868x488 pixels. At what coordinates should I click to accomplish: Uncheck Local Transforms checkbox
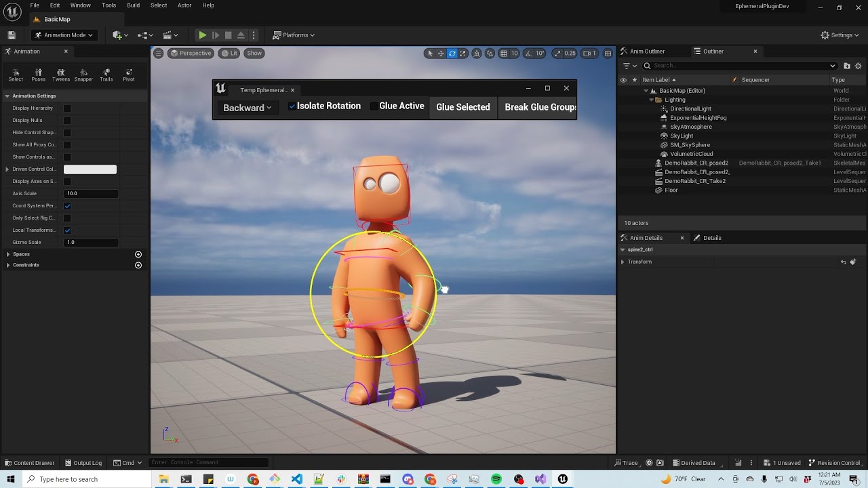[x=67, y=230]
